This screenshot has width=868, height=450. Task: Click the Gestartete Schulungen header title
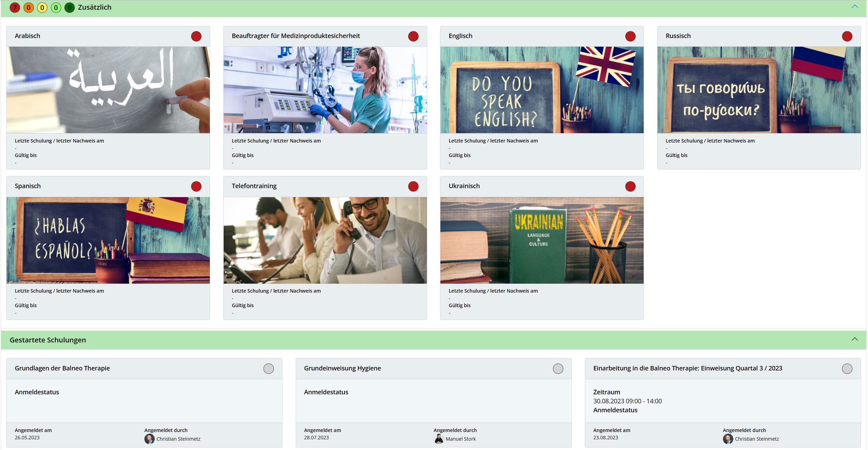[48, 340]
